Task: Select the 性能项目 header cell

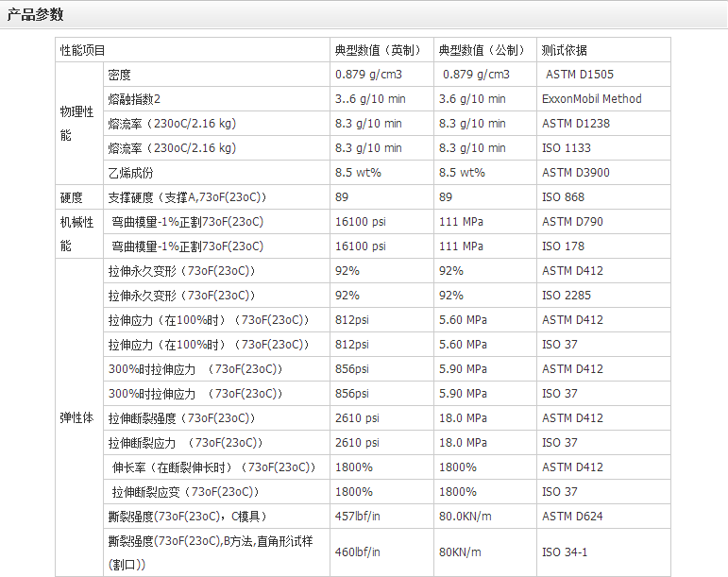Action: pyautogui.click(x=193, y=50)
